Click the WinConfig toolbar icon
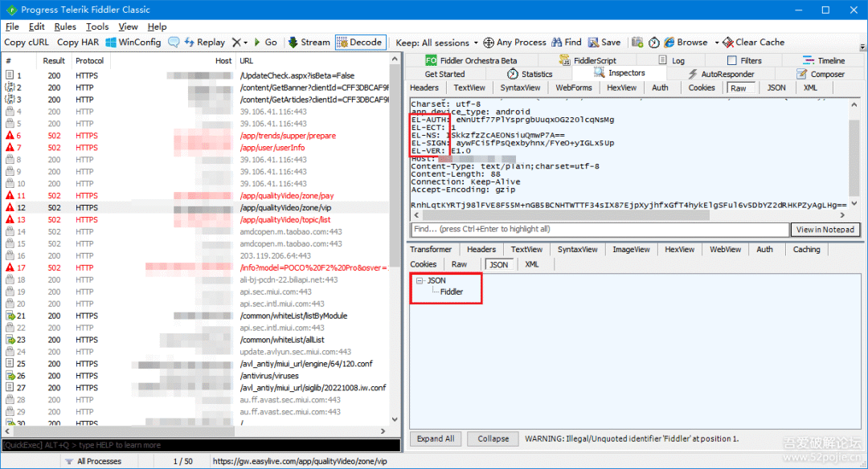 pos(111,42)
